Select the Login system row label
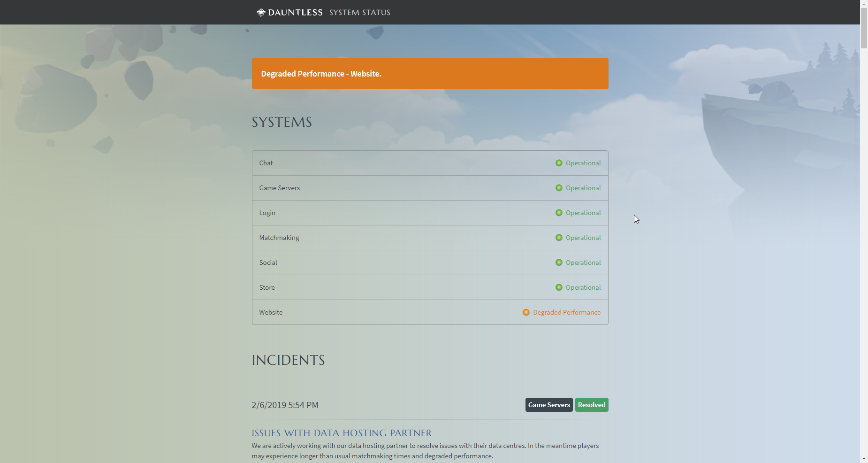Viewport: 868px width, 463px height. click(267, 213)
